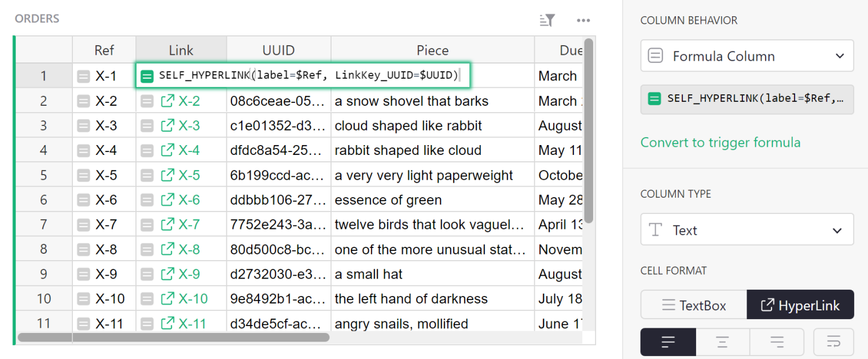Screen dimensions: 868x359
Task: Select the UUID column header
Action: tap(278, 50)
